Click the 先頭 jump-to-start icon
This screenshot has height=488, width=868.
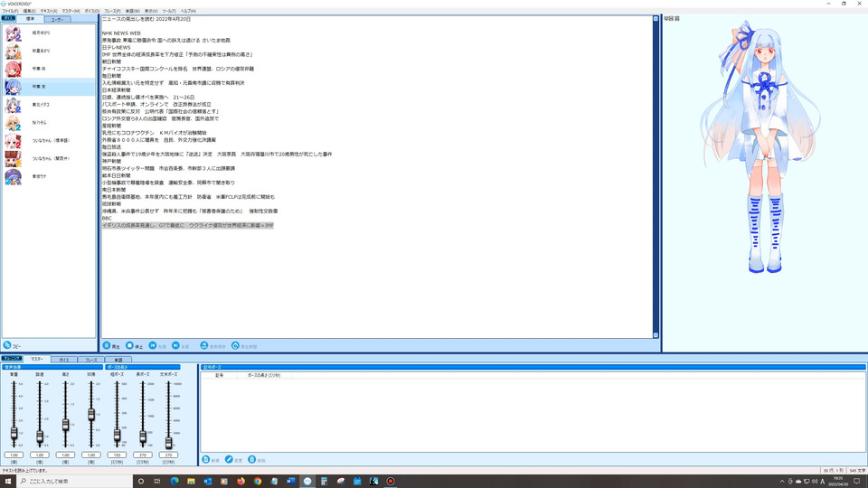[153, 346]
